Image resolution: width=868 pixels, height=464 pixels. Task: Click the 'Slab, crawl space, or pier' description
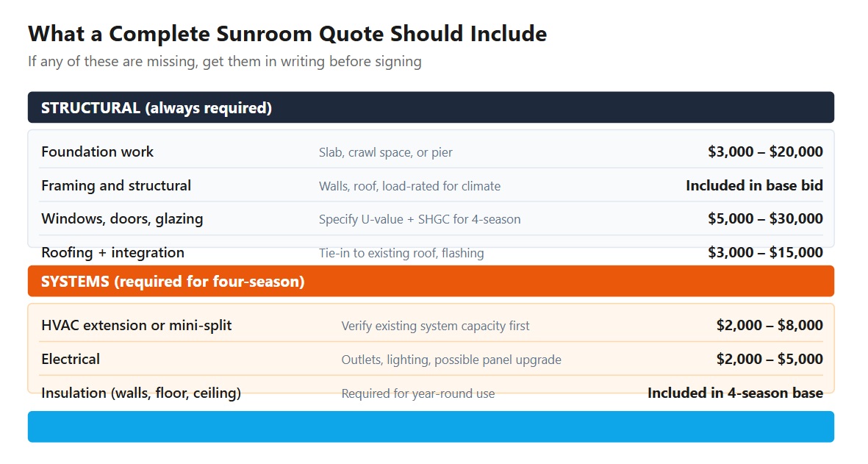click(385, 153)
